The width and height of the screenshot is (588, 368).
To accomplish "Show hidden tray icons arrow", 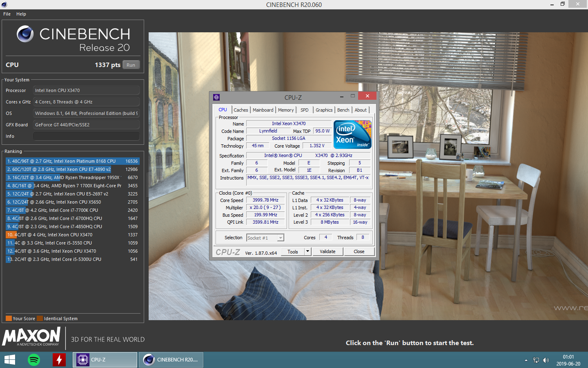I will (526, 360).
